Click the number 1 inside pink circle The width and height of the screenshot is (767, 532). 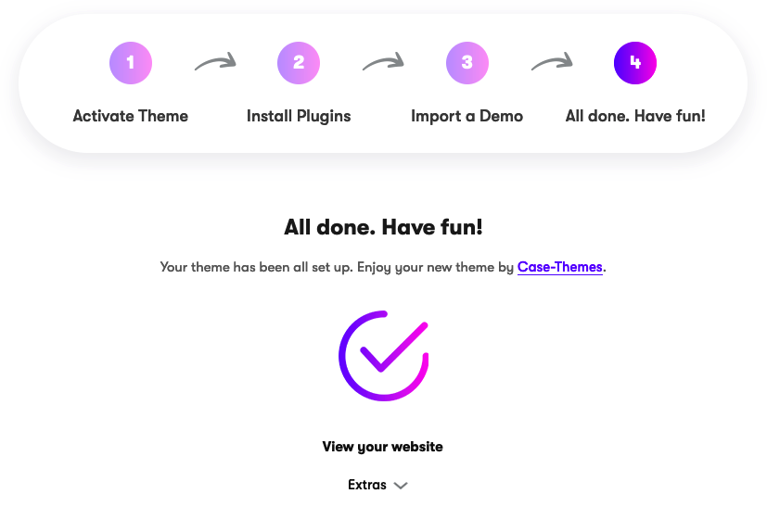[x=130, y=62]
